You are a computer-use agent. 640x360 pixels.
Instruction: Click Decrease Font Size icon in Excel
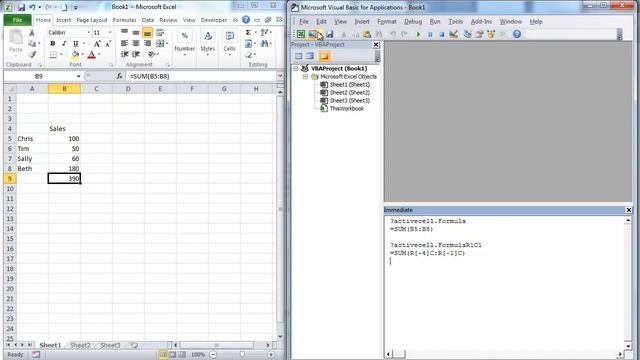(108, 44)
